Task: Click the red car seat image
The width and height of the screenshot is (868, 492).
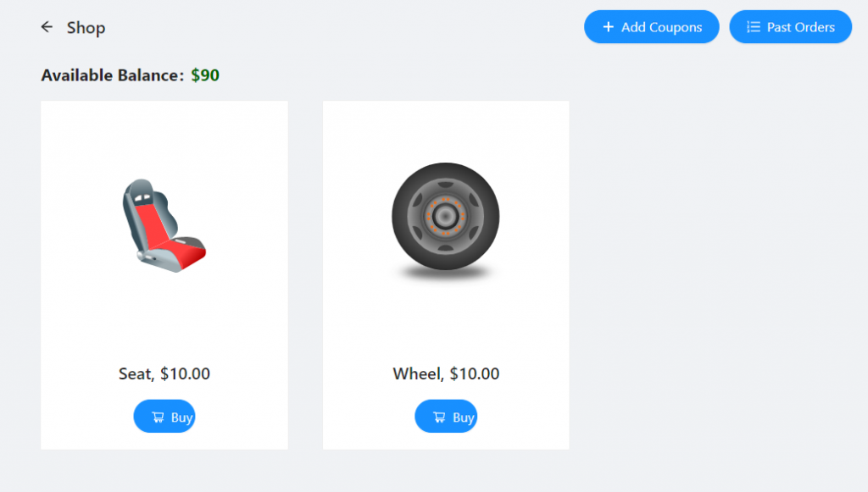Action: point(164,225)
